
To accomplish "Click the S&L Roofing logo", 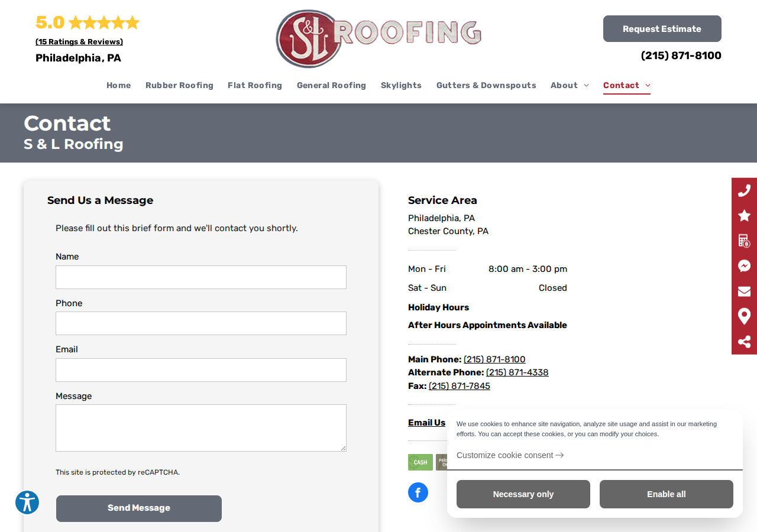I will pos(378,39).
